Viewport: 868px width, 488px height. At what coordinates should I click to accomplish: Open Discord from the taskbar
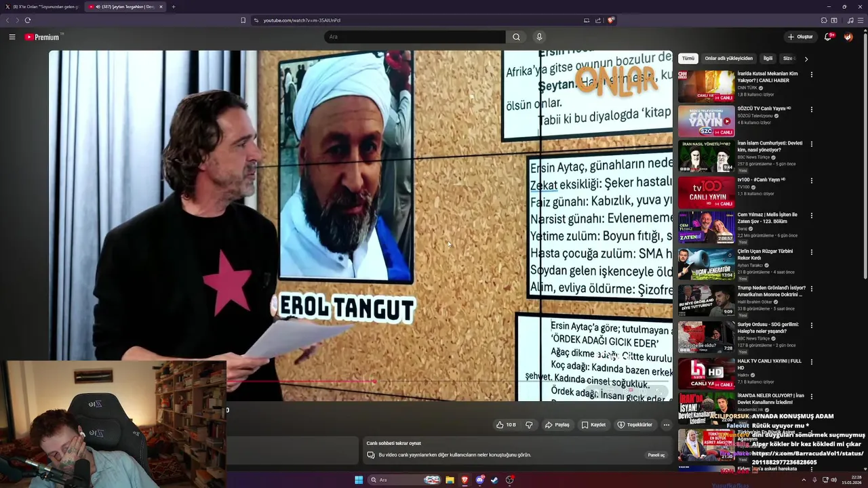(480, 480)
